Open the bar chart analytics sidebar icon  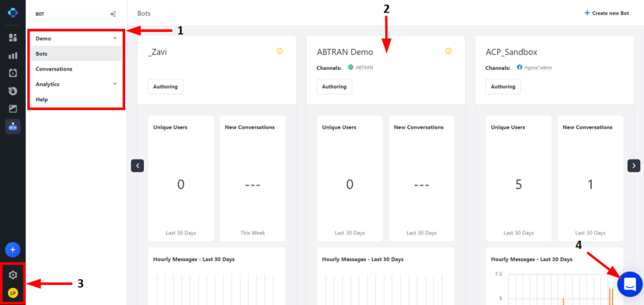tap(12, 55)
